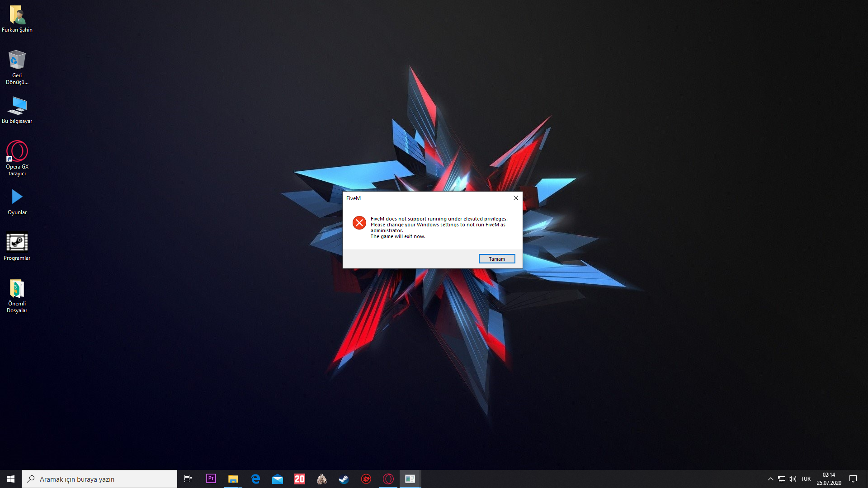Open Steam from the taskbar

point(344,479)
